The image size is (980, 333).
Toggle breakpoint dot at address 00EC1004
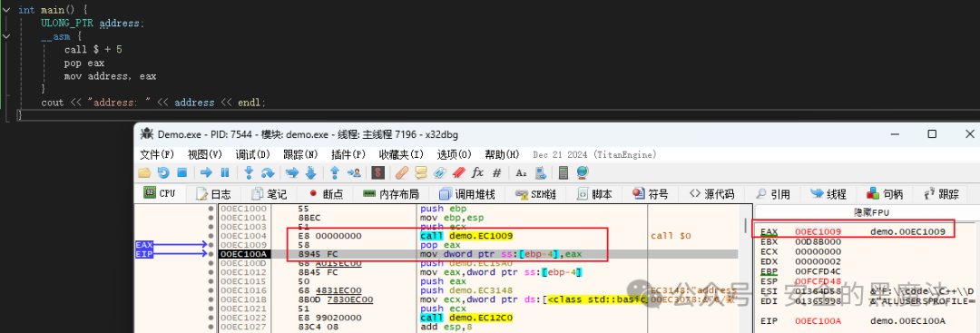211,236
